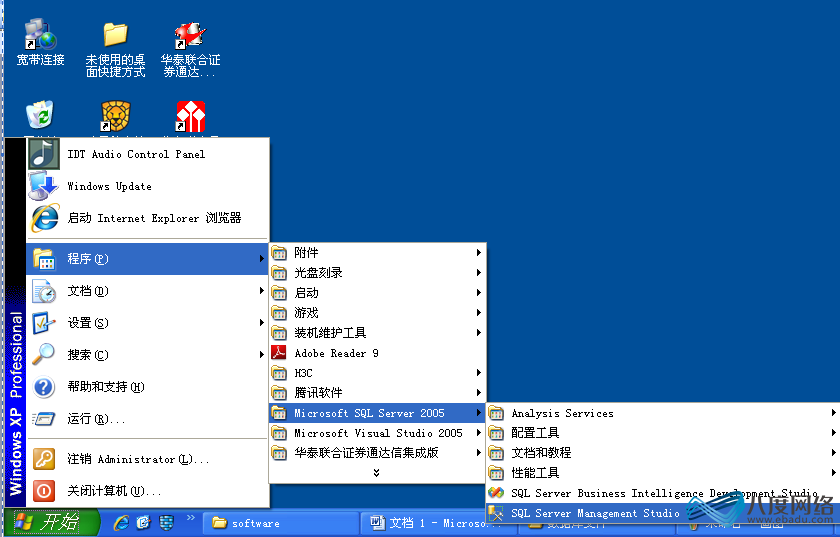Start Internet Explorer browser entry
This screenshot has height=537, width=840.
[148, 218]
